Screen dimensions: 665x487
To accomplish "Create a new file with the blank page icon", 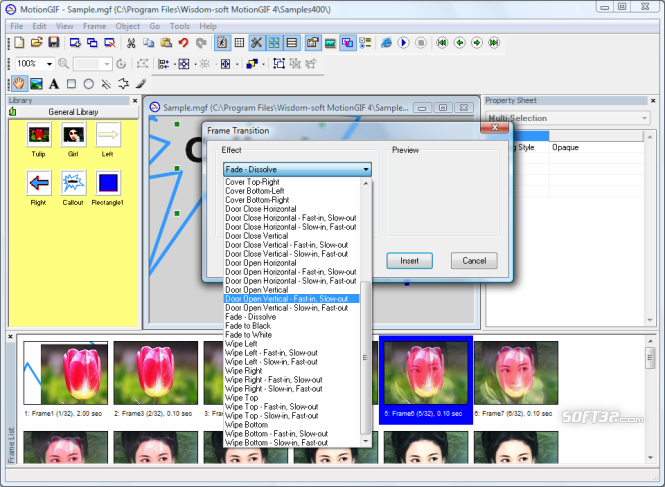I will pos(19,43).
